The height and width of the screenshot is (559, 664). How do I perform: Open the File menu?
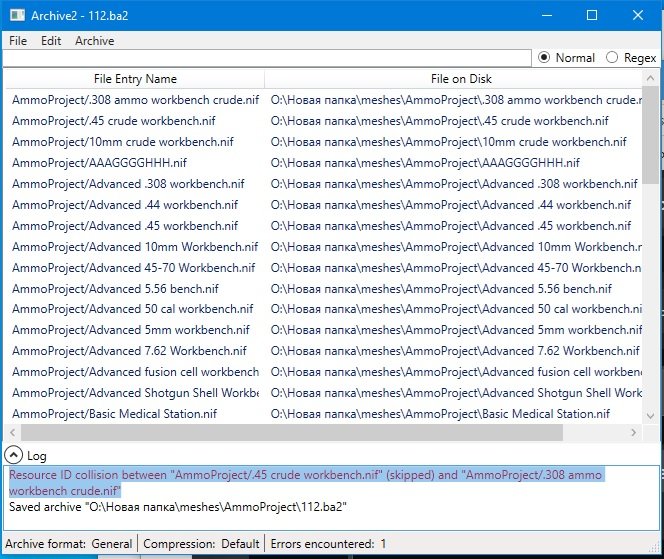pyautogui.click(x=18, y=41)
